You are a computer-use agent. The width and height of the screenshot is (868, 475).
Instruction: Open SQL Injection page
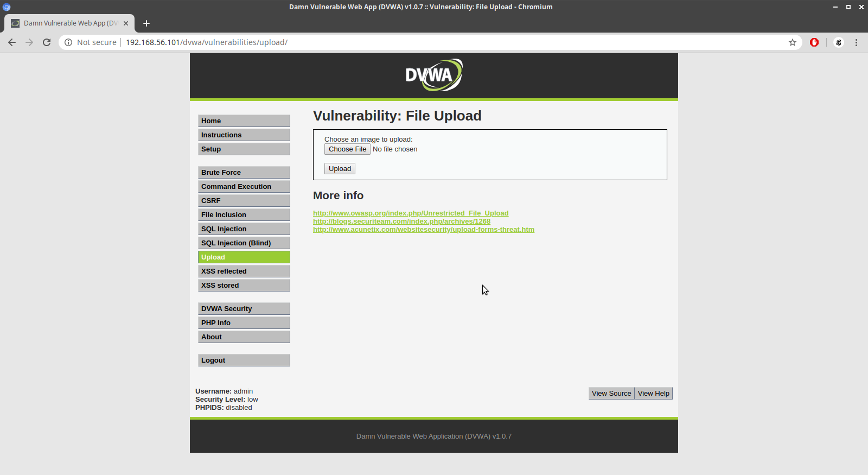click(244, 229)
